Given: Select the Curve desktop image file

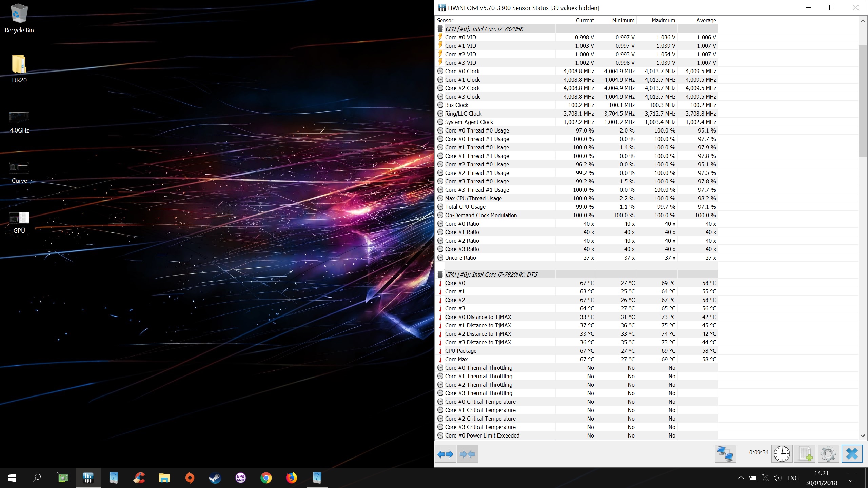Looking at the screenshot, I should click(19, 172).
